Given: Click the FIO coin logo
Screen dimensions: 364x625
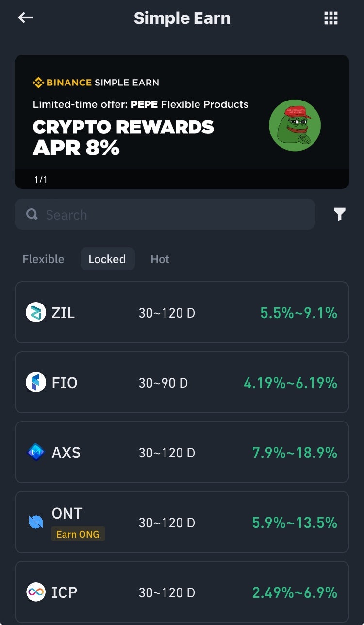Looking at the screenshot, I should coord(35,383).
